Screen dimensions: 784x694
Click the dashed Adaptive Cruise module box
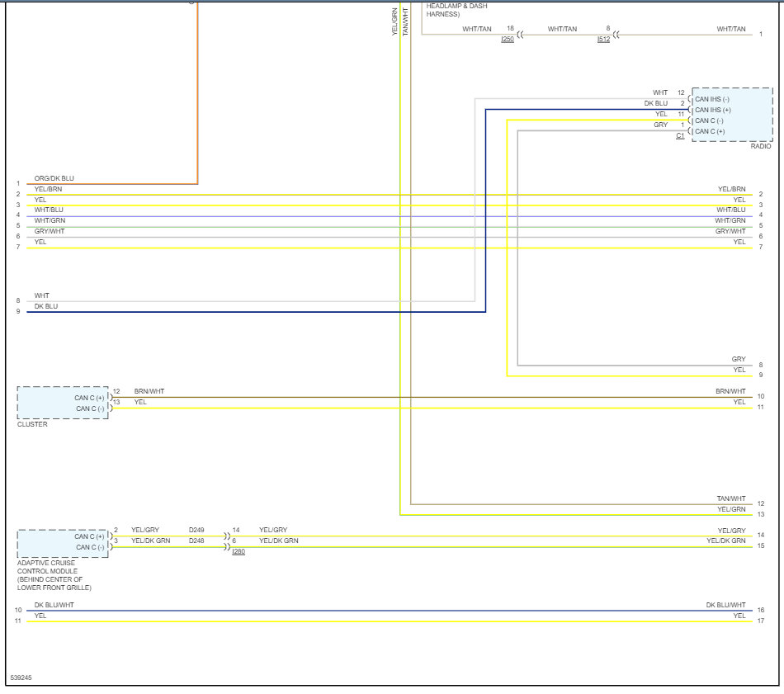63,544
